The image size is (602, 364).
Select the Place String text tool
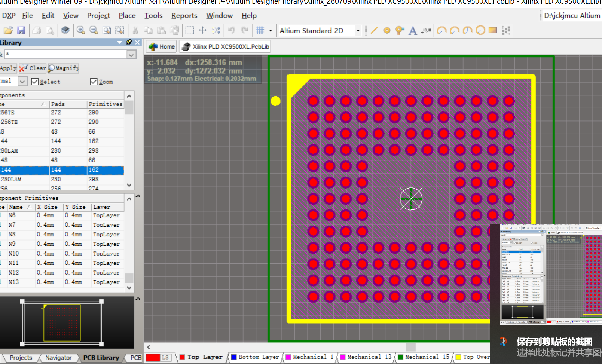(413, 31)
